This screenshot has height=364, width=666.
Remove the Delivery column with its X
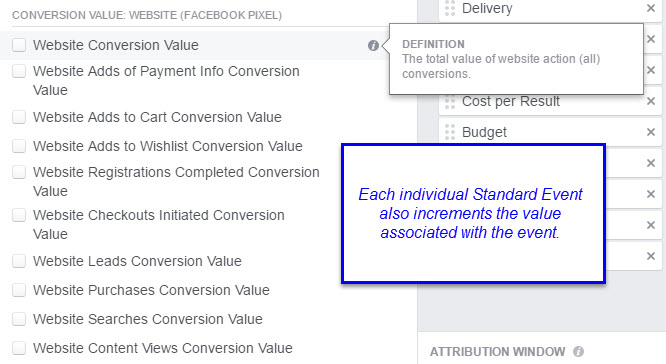(651, 8)
